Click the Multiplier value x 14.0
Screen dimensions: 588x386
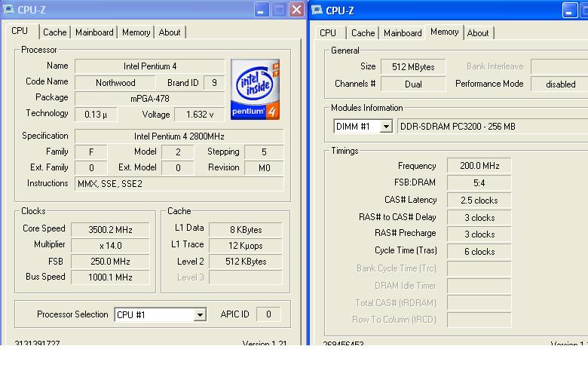(x=110, y=246)
